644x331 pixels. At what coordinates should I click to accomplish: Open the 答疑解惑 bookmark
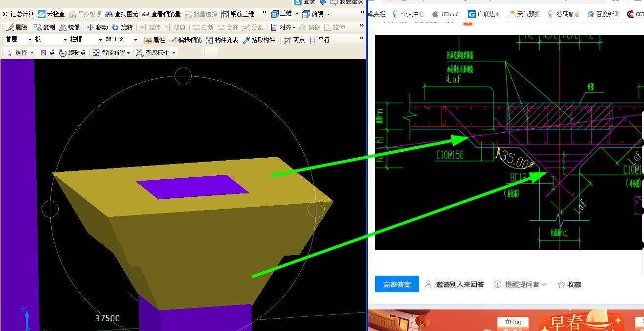(x=563, y=14)
